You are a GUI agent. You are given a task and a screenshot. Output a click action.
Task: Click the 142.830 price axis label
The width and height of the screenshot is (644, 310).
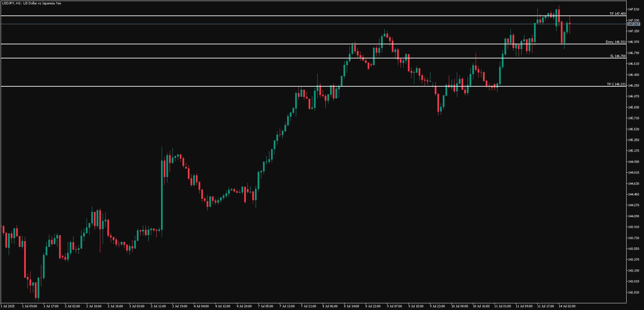click(x=633, y=292)
